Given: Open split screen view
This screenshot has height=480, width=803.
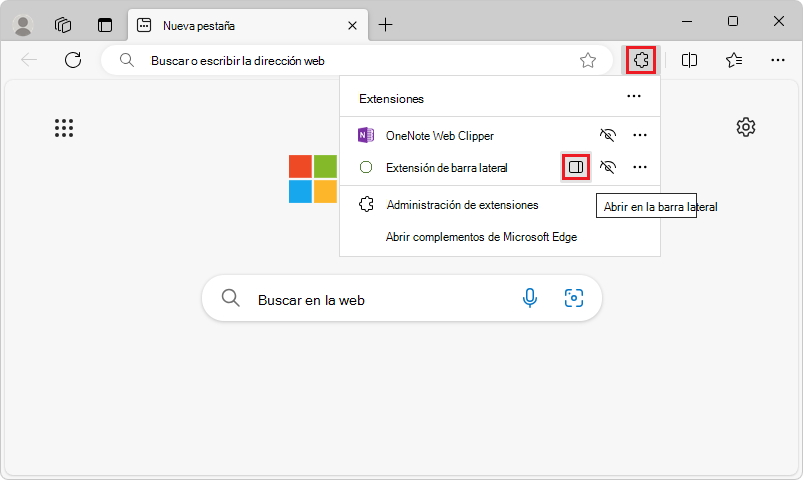Looking at the screenshot, I should [x=689, y=60].
